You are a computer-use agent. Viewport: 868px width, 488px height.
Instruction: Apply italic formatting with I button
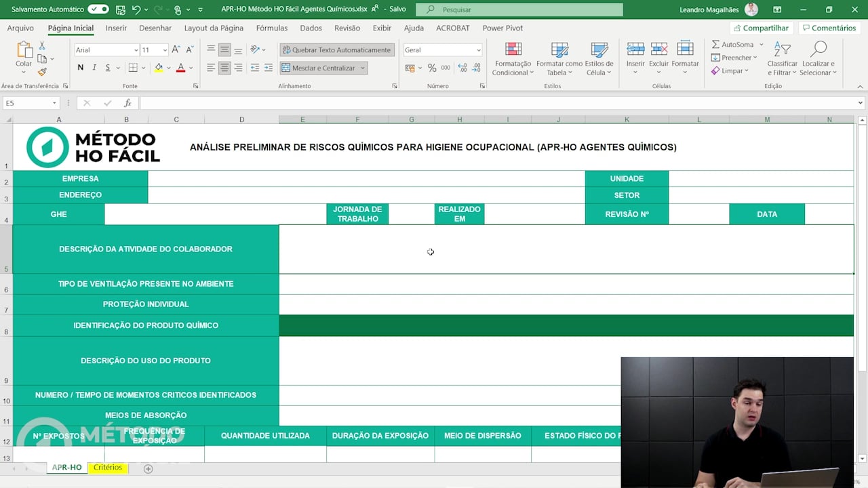point(94,67)
